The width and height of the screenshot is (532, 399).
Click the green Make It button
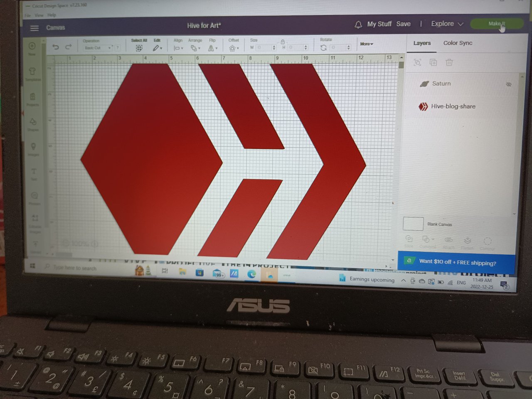coord(496,24)
